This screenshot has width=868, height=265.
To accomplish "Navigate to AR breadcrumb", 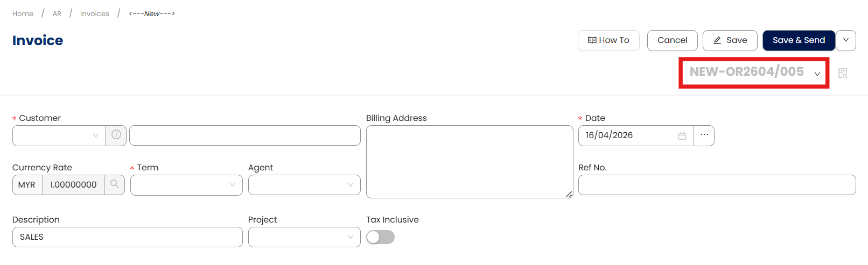I will 57,13.
